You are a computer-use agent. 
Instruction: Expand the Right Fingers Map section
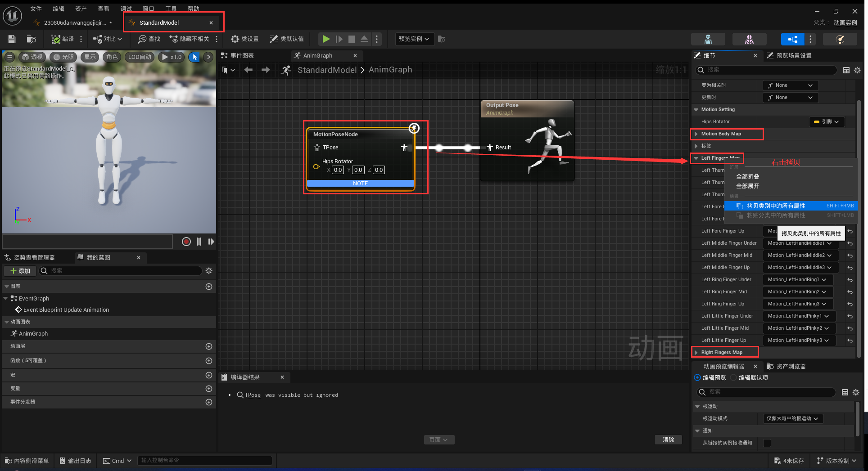(x=696, y=353)
